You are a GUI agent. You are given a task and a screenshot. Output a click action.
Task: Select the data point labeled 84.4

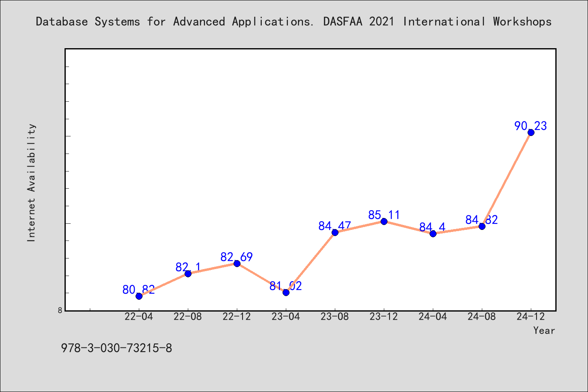[433, 234]
